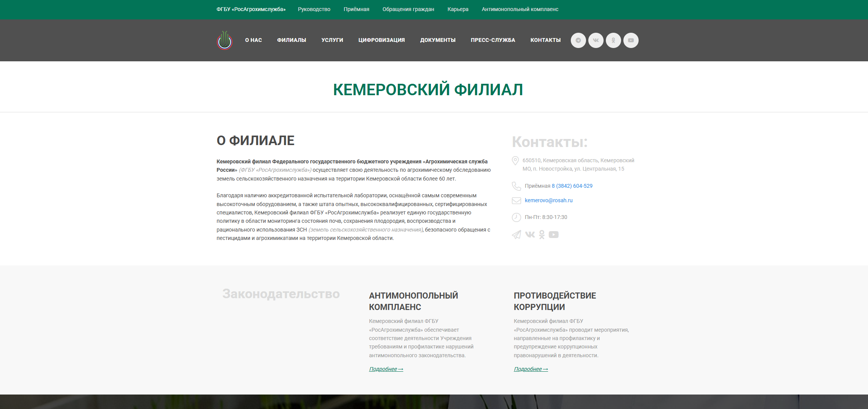The width and height of the screenshot is (868, 409).
Task: Click the RosAgrokhimsluzhba logo icon
Action: coord(224,40)
